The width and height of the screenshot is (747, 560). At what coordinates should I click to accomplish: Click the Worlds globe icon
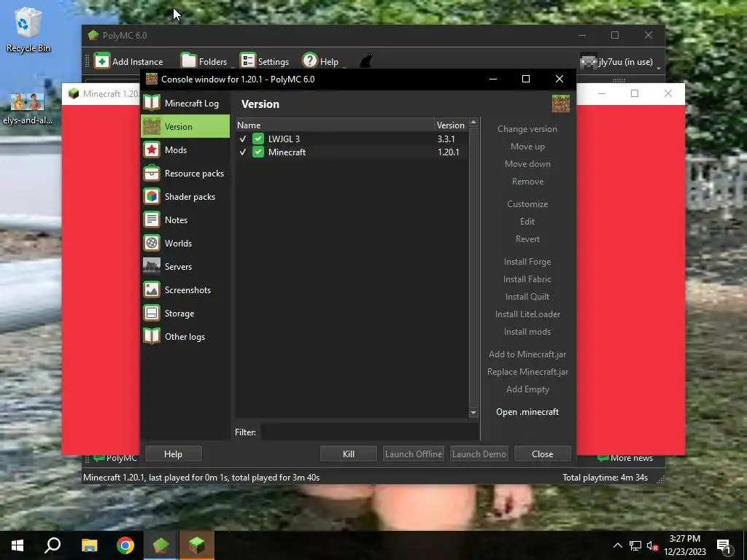(152, 244)
